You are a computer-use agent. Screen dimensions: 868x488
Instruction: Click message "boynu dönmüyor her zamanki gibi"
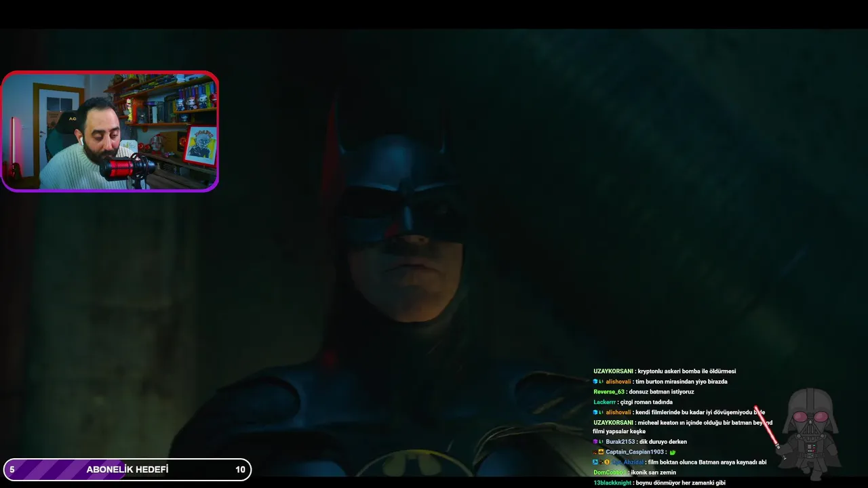tap(681, 483)
